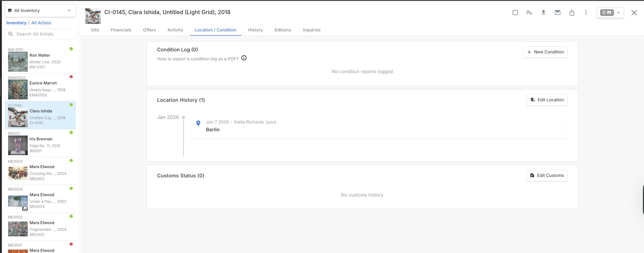The height and width of the screenshot is (253, 644).
Task: Toggle the artwork selection checkbox in header
Action: 515,12
